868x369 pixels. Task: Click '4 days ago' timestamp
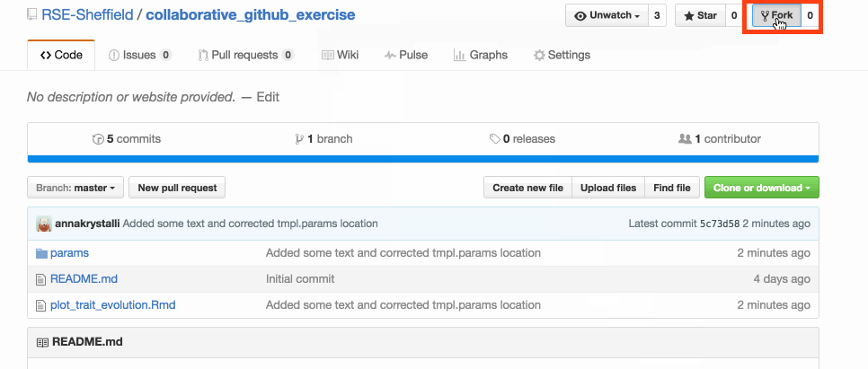pyautogui.click(x=782, y=279)
